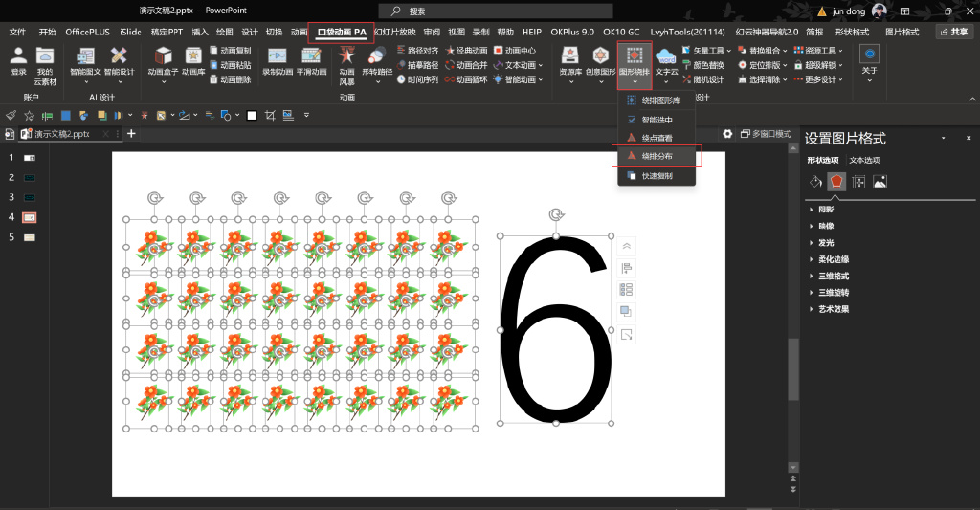Select slide 4 thumbnail
The height and width of the screenshot is (510, 980).
tap(29, 217)
